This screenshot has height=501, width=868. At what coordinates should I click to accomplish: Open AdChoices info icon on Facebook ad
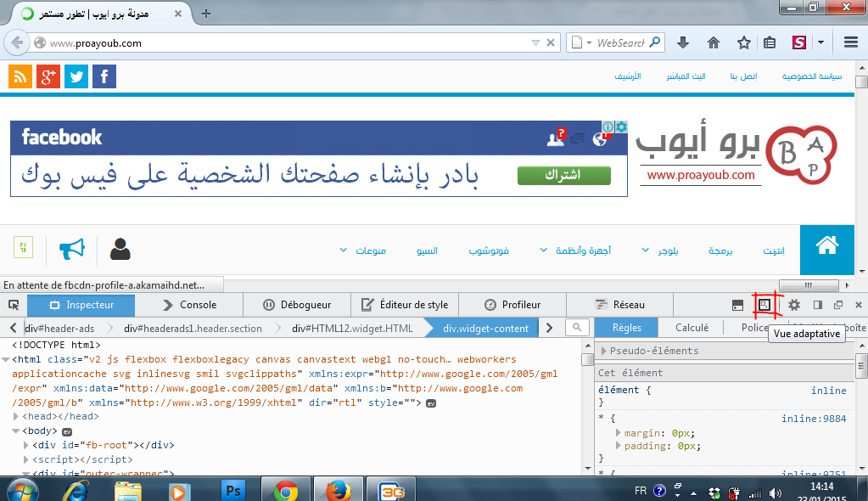point(608,127)
